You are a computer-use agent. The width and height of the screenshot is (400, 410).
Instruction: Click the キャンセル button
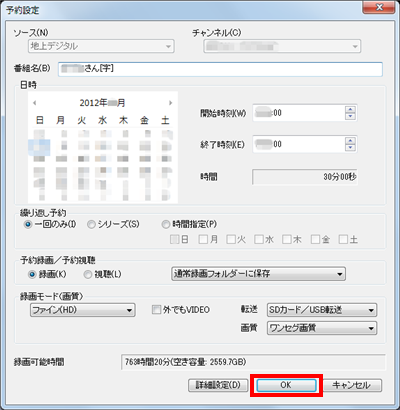pos(352,385)
